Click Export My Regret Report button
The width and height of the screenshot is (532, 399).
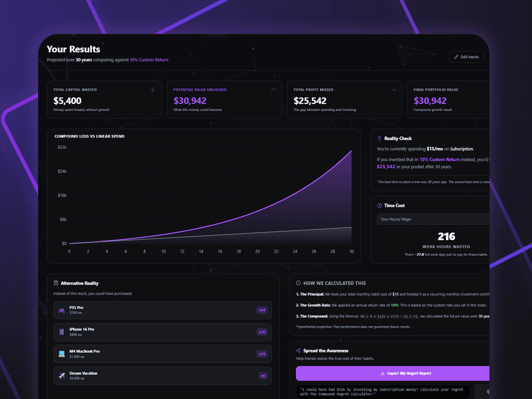pos(393,373)
